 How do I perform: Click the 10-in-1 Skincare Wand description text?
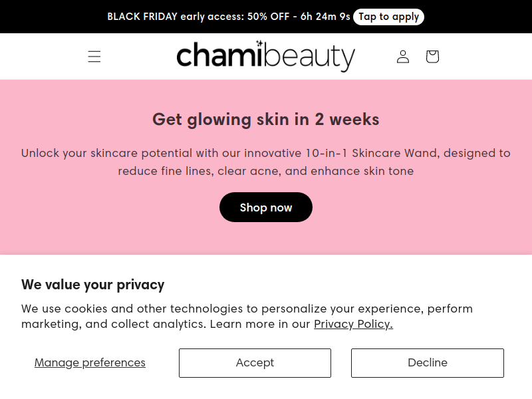[x=265, y=162]
